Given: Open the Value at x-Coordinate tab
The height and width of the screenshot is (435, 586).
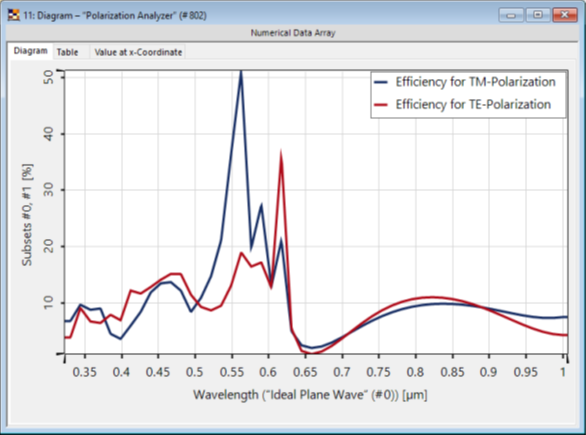Looking at the screenshot, I should coord(138,52).
